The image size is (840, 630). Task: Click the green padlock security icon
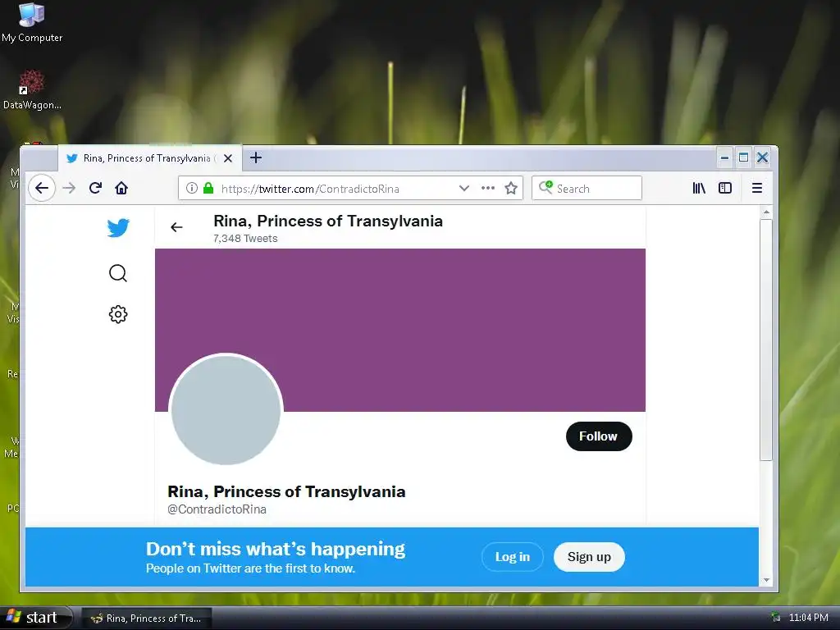(x=208, y=188)
